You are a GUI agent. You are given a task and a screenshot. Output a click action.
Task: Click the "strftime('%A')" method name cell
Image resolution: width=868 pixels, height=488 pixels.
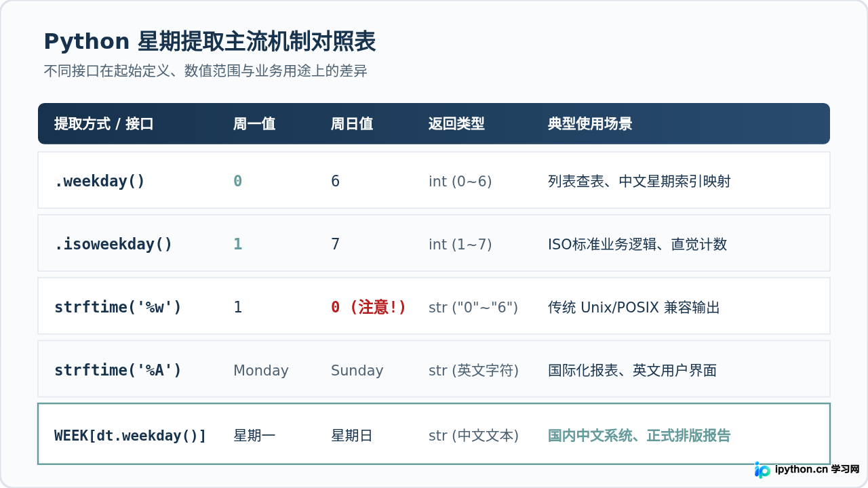118,370
